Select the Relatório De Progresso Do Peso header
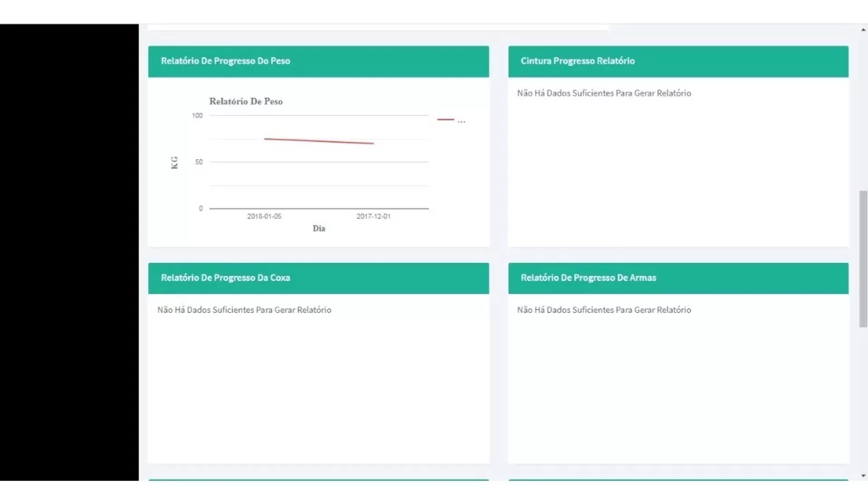 225,61
